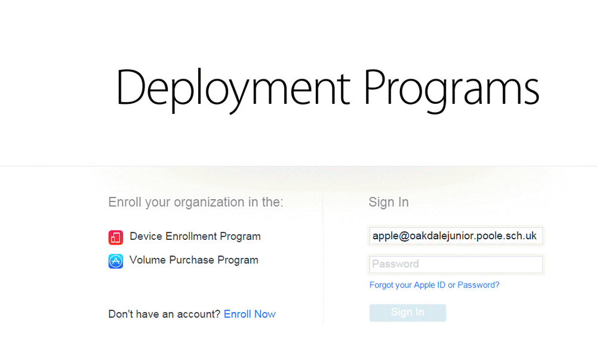
Task: Click the red Device Enrollment Program icon
Action: pyautogui.click(x=116, y=237)
